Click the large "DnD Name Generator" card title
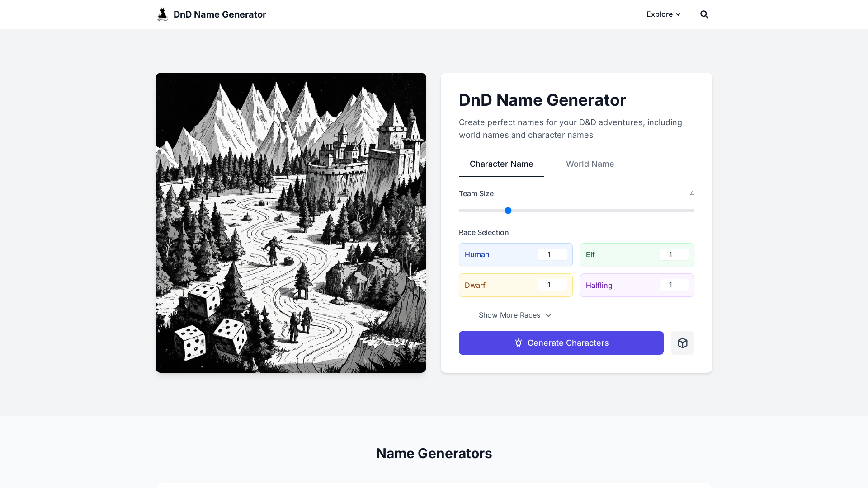This screenshot has width=868, height=488. tap(542, 100)
